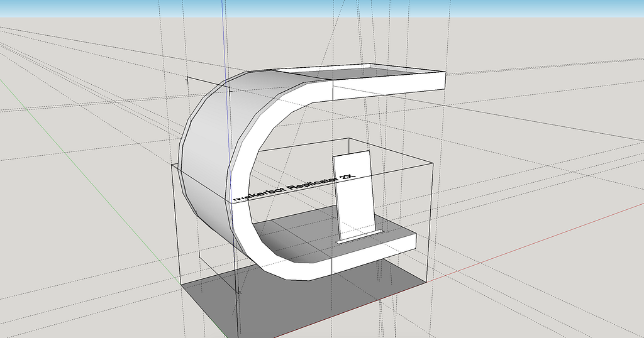This screenshot has height=338, width=644.
Task: Select the short black measurement line near curve top
Action: [x=208, y=84]
